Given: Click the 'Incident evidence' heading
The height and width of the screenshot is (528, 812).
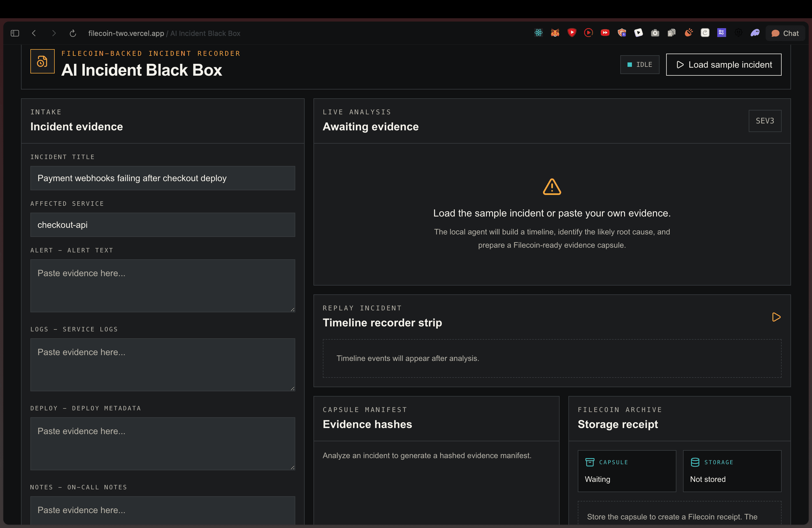Looking at the screenshot, I should [x=77, y=127].
